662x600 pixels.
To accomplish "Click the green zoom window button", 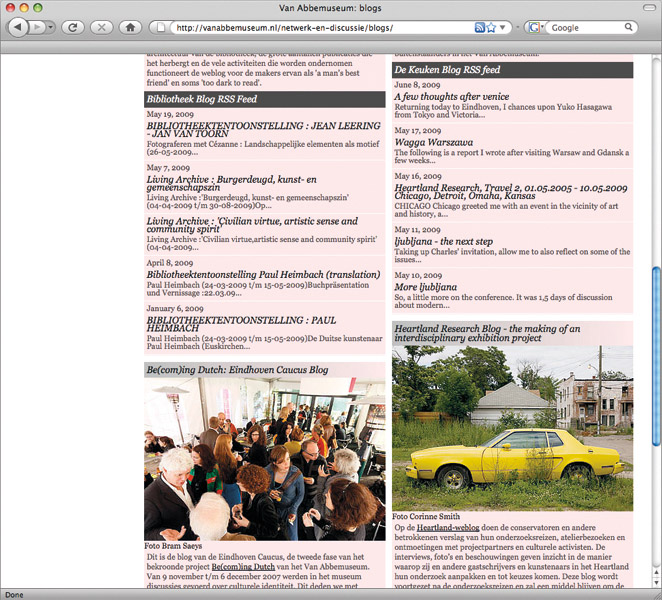I will click(38, 8).
